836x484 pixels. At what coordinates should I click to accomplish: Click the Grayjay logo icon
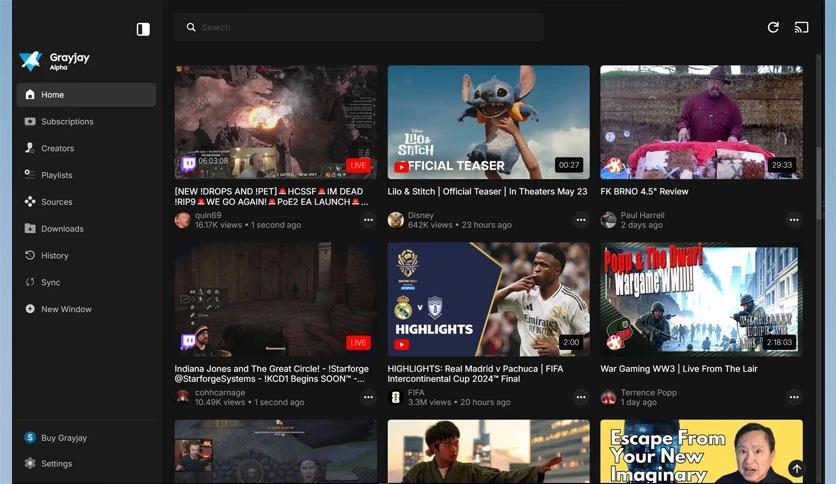[x=31, y=61]
